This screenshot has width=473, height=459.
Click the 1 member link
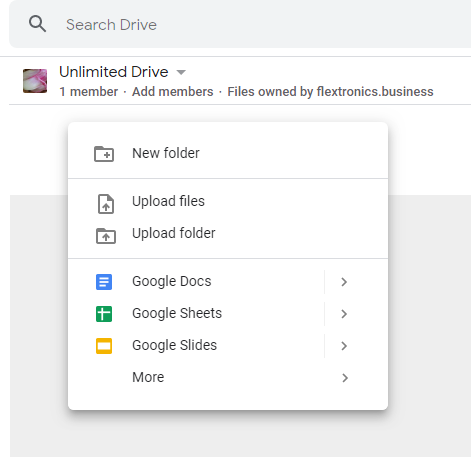pos(89,92)
